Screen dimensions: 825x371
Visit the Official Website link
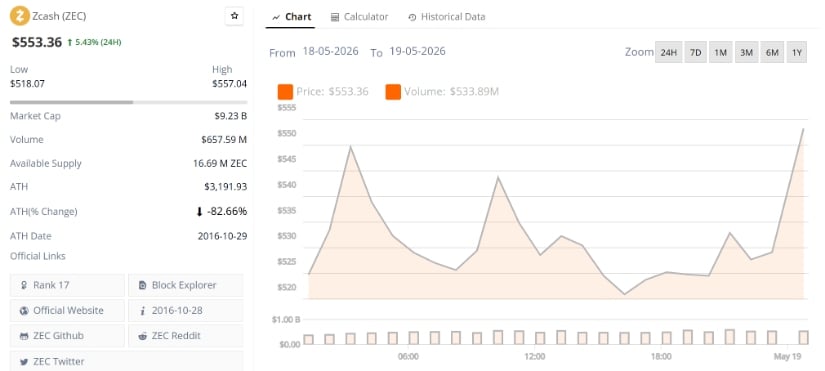[x=67, y=310]
